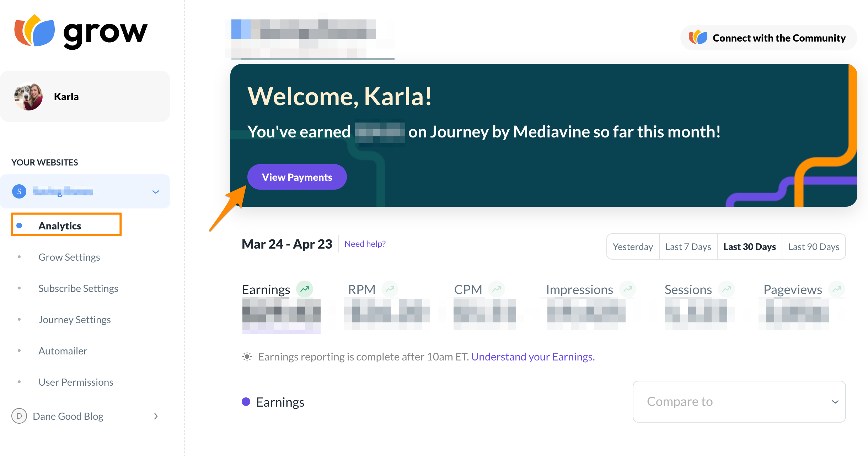
Task: Click the Grow logo in sidebar
Action: tap(80, 32)
